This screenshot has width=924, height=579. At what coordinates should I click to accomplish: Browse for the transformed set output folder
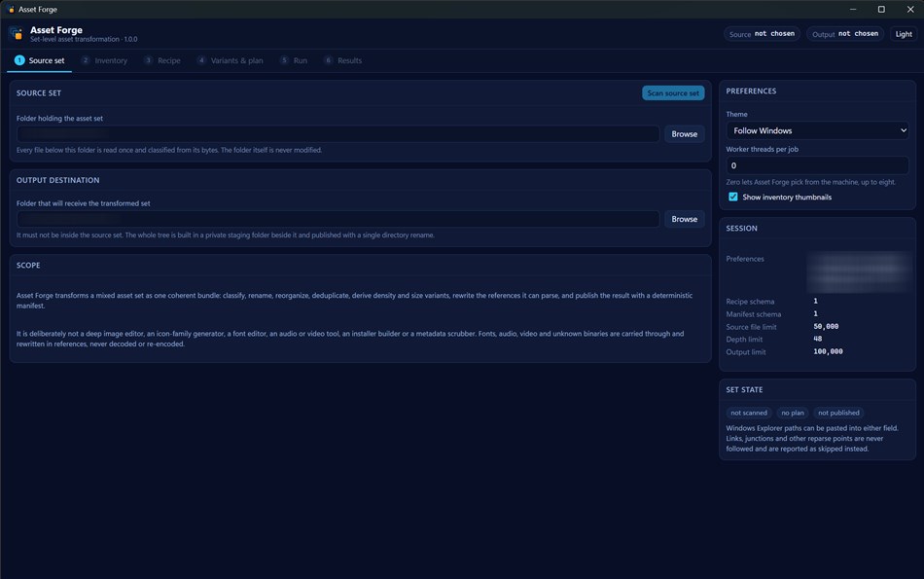click(x=684, y=219)
